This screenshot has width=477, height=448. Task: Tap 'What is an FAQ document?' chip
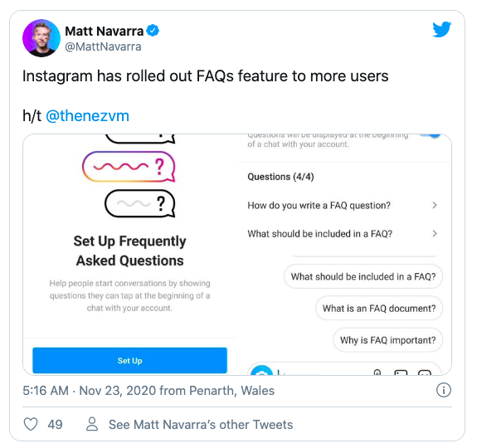point(379,308)
